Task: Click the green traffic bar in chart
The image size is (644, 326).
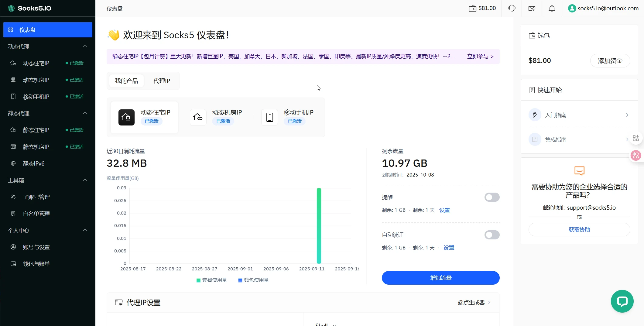Action: pyautogui.click(x=319, y=226)
